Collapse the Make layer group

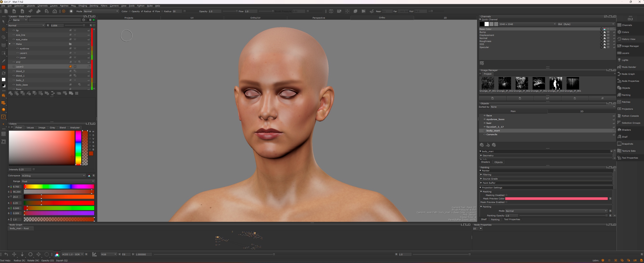point(10,44)
